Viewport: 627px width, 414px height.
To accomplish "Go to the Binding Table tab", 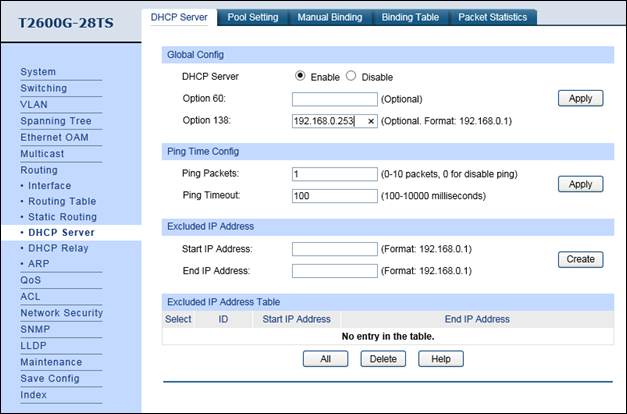I will (410, 17).
